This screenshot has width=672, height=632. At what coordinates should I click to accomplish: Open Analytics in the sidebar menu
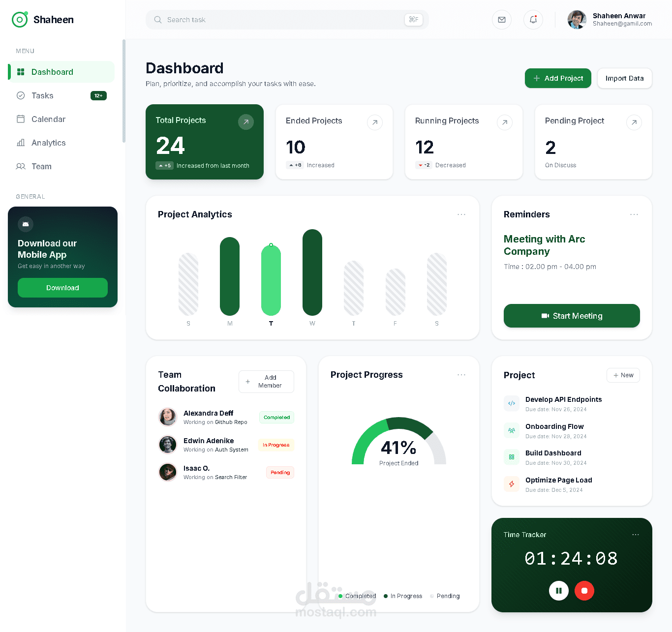61,143
